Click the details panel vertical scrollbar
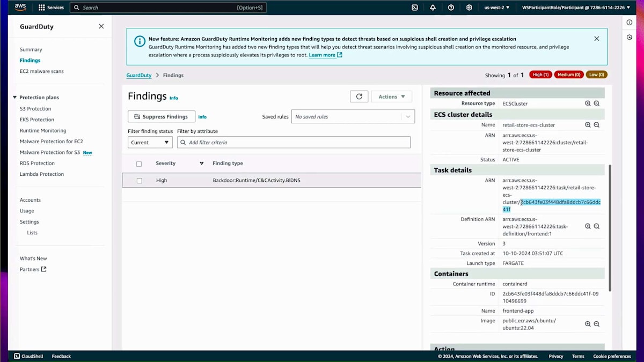This screenshot has width=644, height=362. click(610, 228)
